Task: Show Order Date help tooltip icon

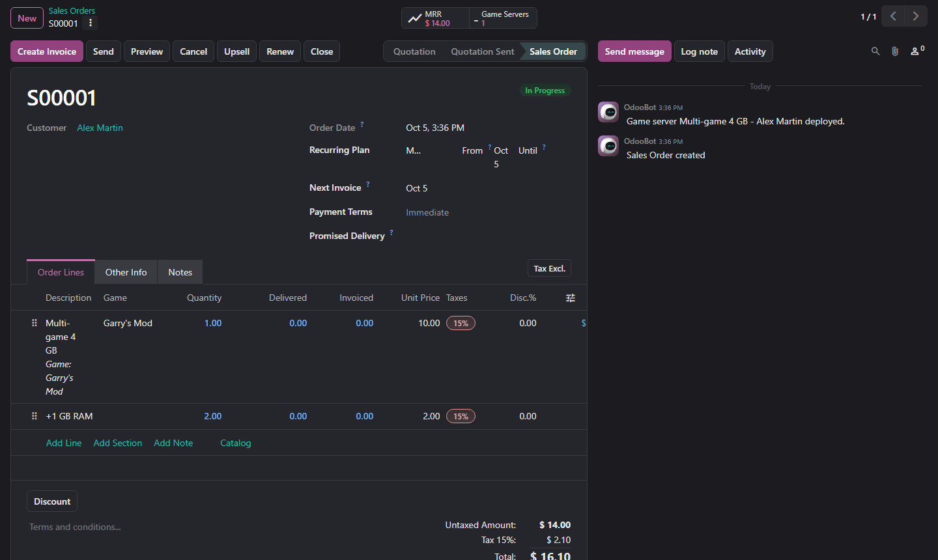Action: point(362,124)
